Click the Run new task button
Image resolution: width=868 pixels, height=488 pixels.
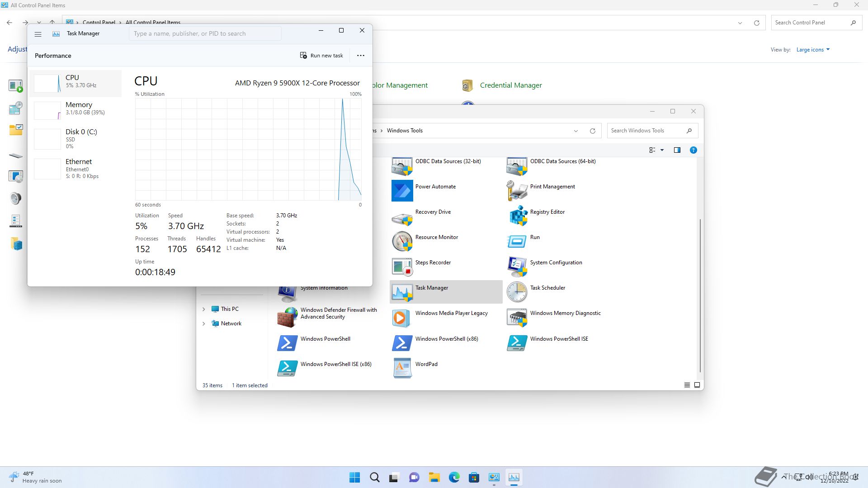click(321, 56)
